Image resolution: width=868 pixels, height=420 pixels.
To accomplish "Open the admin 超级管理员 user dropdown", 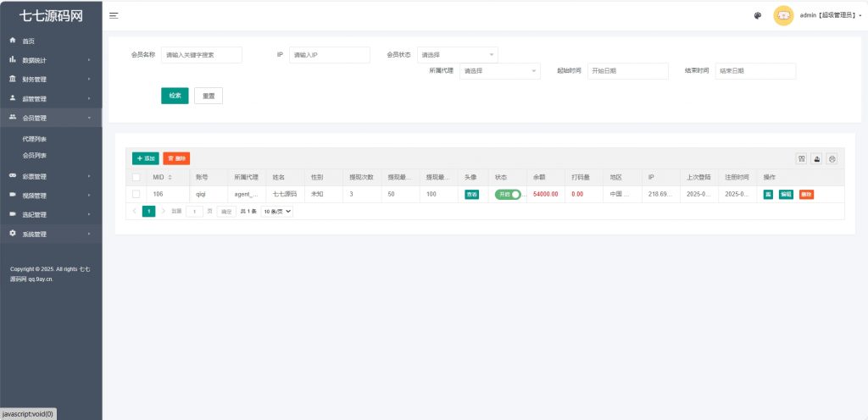I will tap(830, 15).
